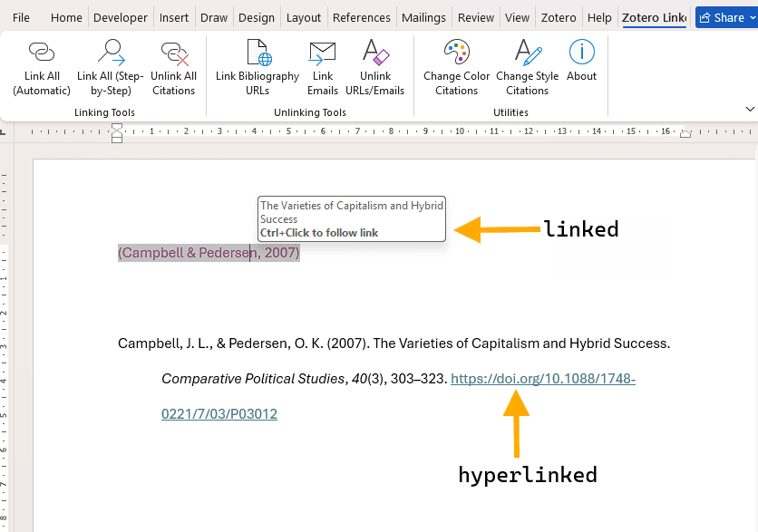Go to the Developer tab
This screenshot has height=532, width=758.
(x=121, y=17)
